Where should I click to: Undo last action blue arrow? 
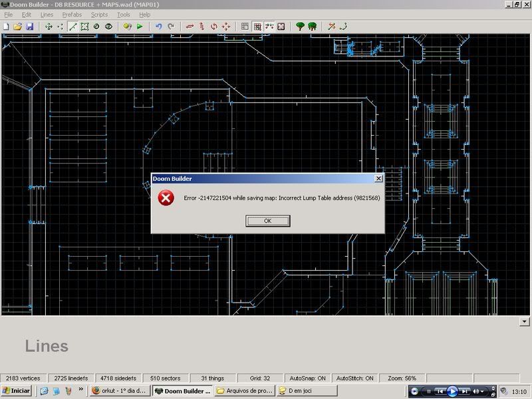158,27
